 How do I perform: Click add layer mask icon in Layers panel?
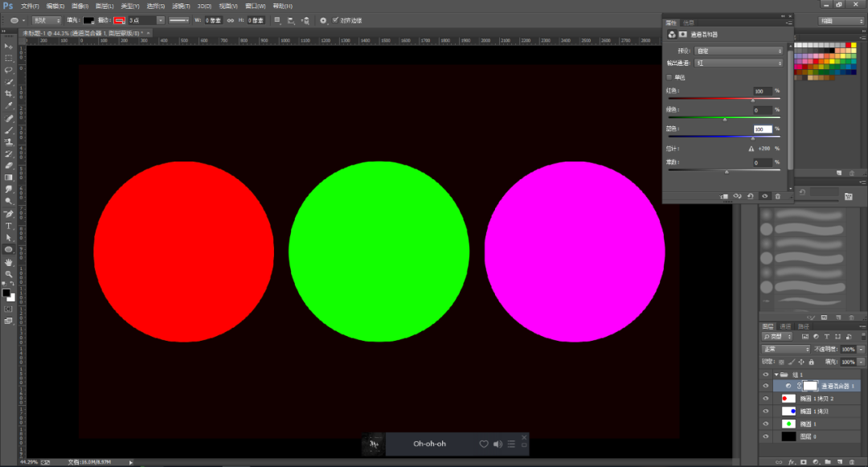click(803, 462)
